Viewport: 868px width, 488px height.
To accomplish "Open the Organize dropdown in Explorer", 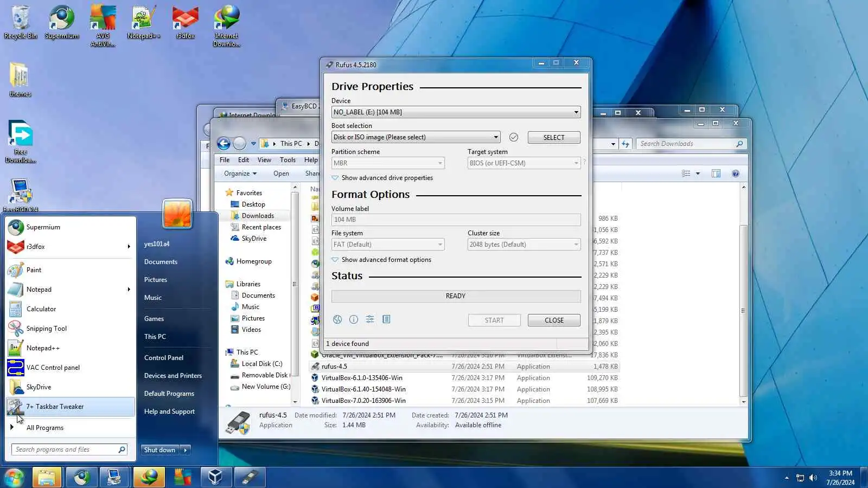I will click(x=240, y=174).
